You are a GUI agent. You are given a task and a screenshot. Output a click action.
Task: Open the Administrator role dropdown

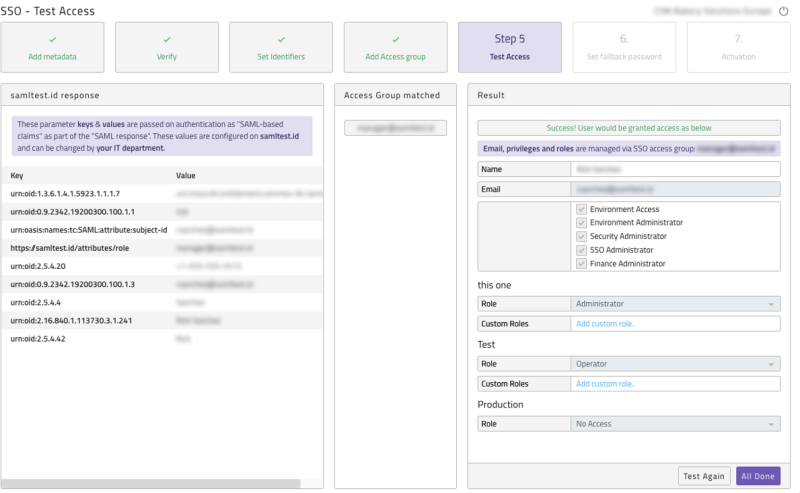[x=675, y=304]
